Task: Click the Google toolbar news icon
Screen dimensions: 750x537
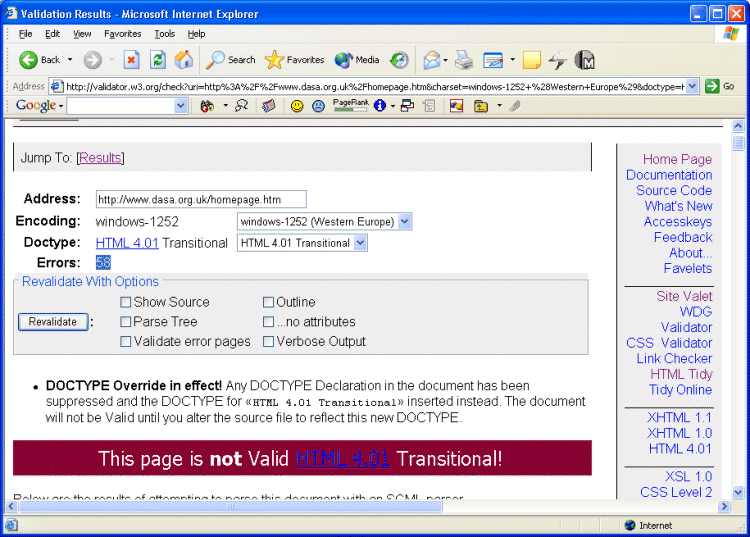Action: [x=269, y=106]
